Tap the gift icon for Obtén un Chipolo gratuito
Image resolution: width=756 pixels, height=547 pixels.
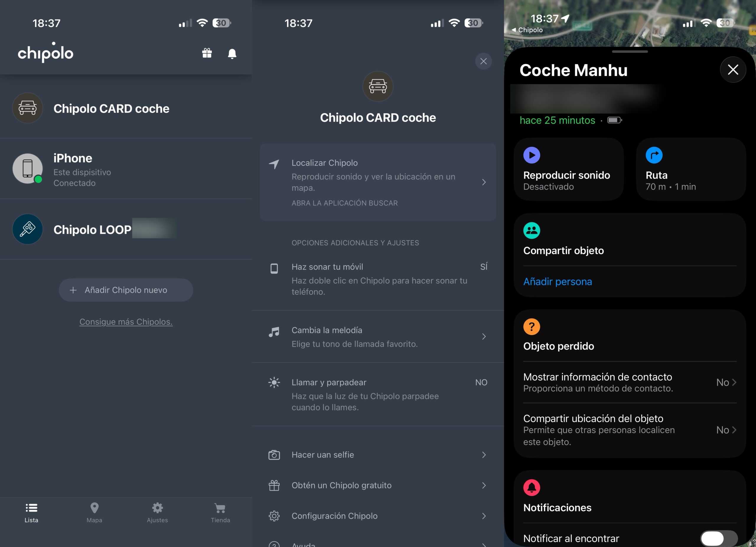coord(274,485)
